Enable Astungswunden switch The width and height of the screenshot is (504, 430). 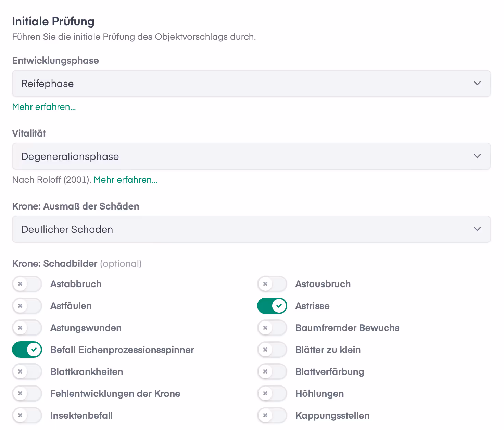click(27, 328)
